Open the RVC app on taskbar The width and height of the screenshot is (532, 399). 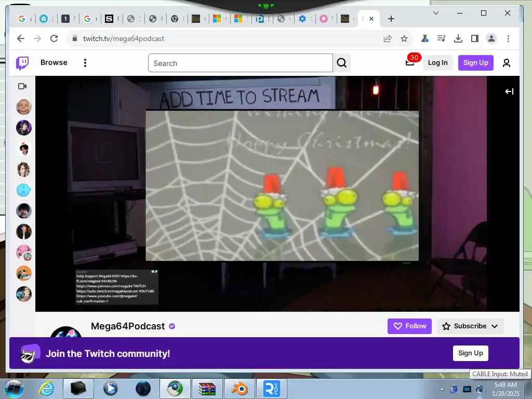point(271,389)
